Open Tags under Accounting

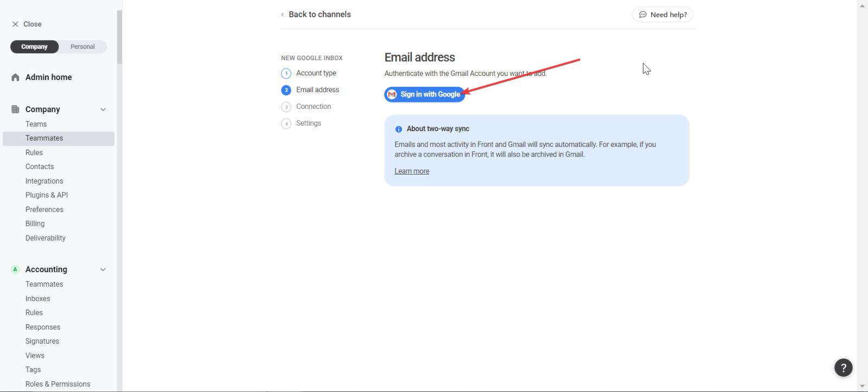click(33, 370)
